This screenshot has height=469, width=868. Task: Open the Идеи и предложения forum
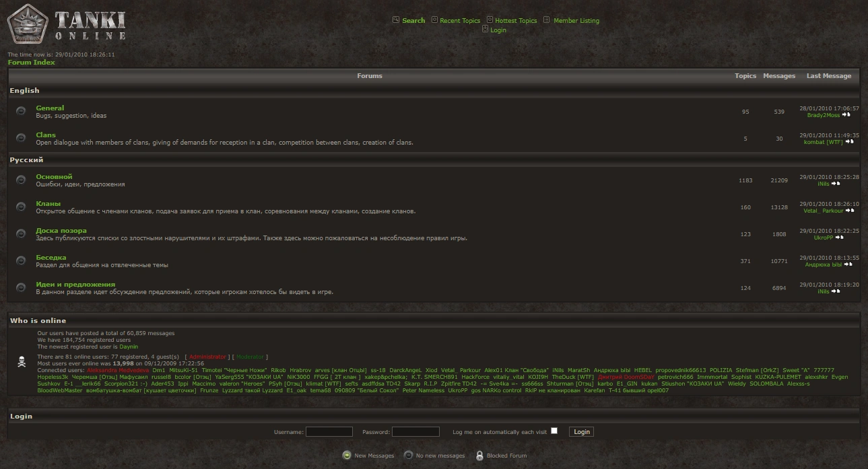pyautogui.click(x=75, y=284)
